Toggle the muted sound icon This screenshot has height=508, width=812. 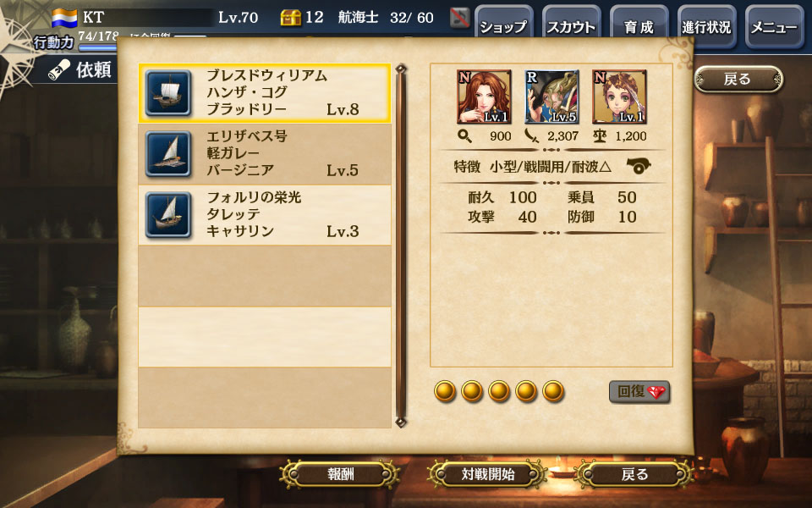(459, 18)
